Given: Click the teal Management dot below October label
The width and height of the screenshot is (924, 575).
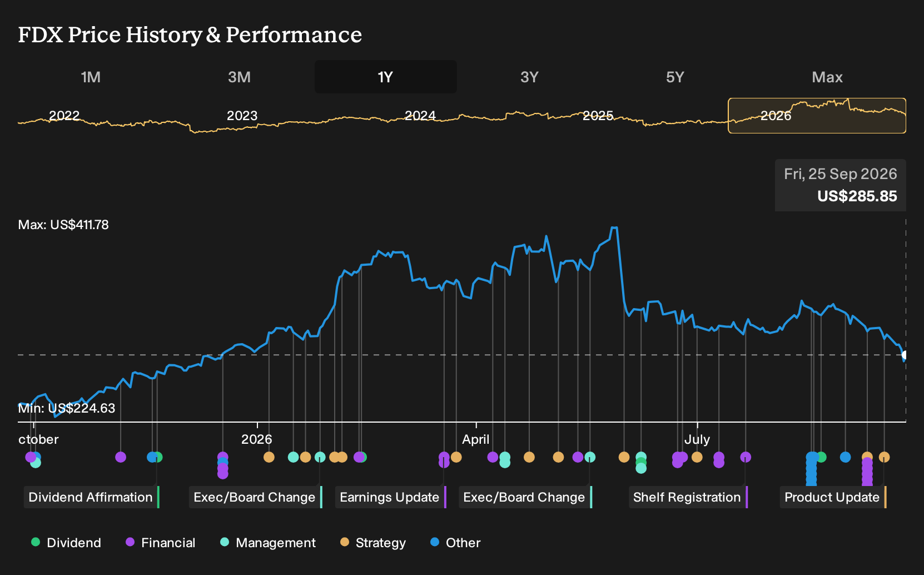Looking at the screenshot, I should [36, 463].
